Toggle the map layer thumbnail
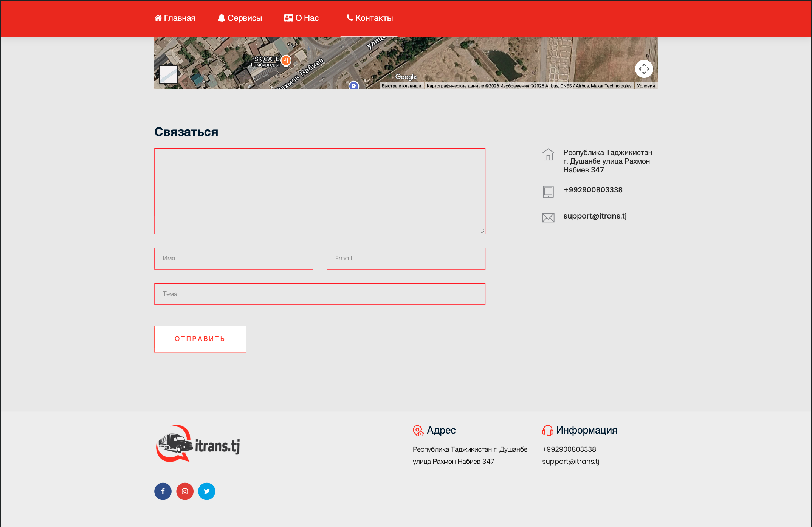The width and height of the screenshot is (812, 527). [168, 74]
